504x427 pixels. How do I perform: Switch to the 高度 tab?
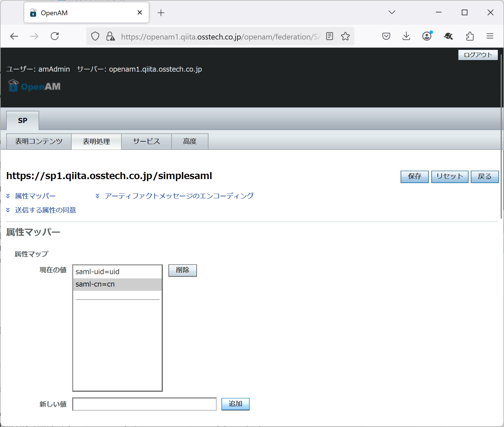coord(190,141)
